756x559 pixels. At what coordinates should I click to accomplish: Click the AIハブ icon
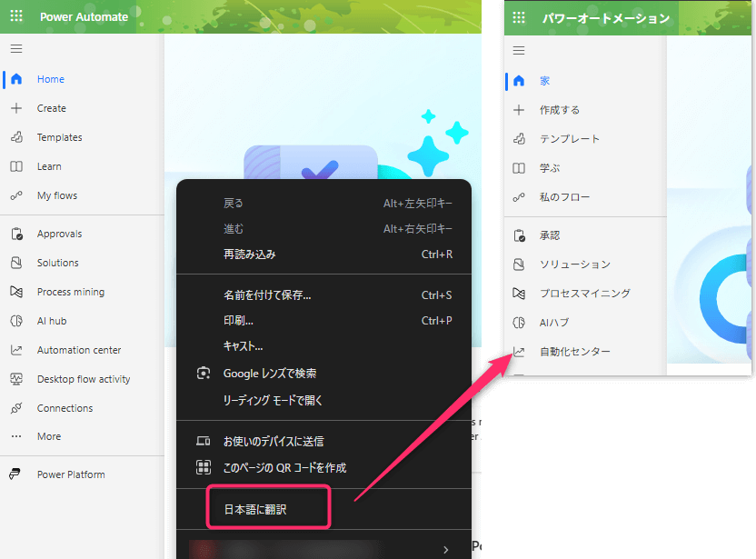(x=519, y=323)
